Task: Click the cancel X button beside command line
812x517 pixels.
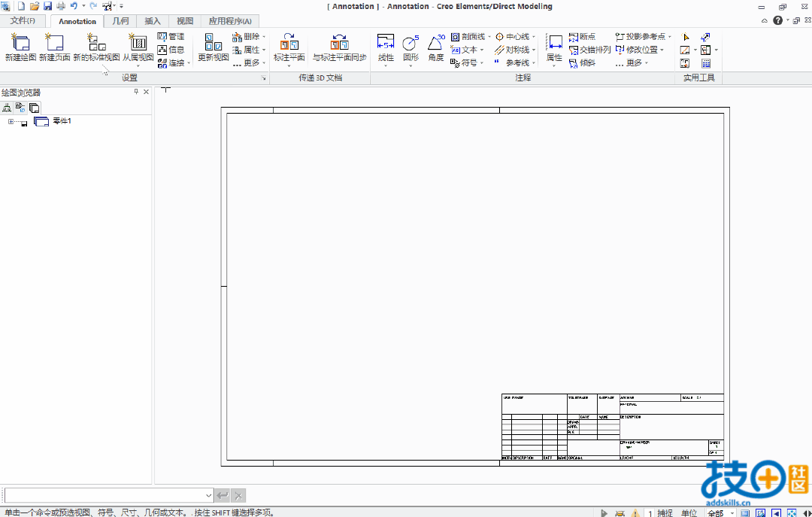Action: coord(239,496)
